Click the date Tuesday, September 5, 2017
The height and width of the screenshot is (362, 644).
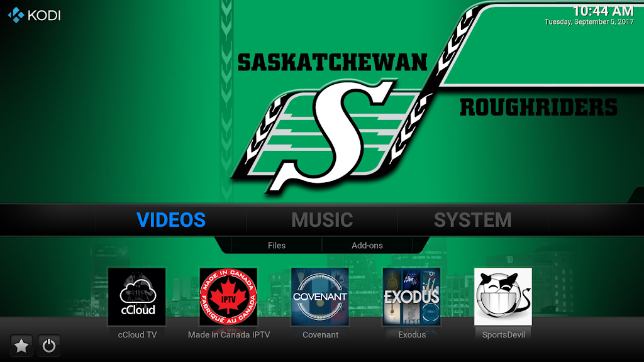(589, 22)
